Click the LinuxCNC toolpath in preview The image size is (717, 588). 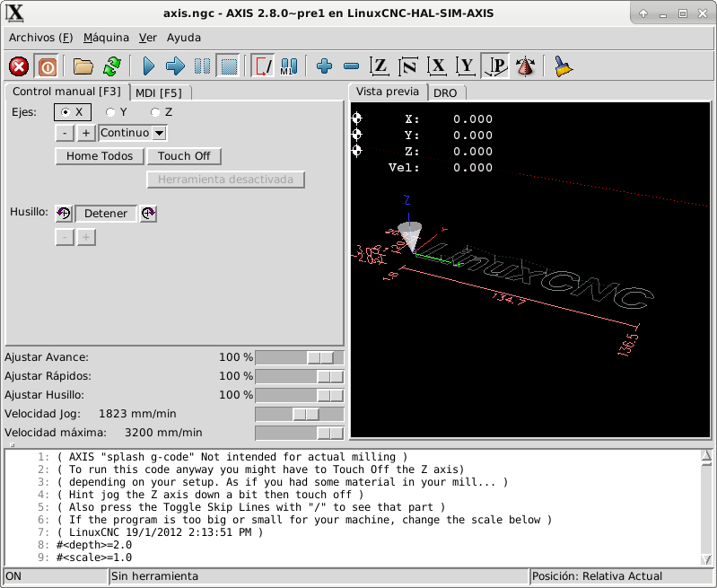pyautogui.click(x=535, y=276)
